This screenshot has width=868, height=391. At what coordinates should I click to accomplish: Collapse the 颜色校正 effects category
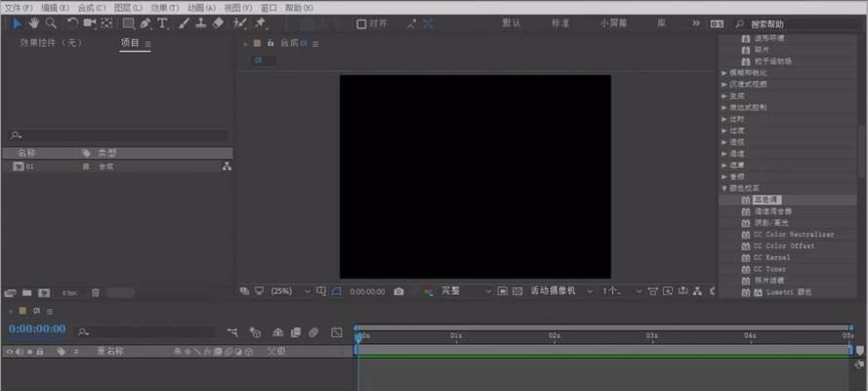point(724,187)
